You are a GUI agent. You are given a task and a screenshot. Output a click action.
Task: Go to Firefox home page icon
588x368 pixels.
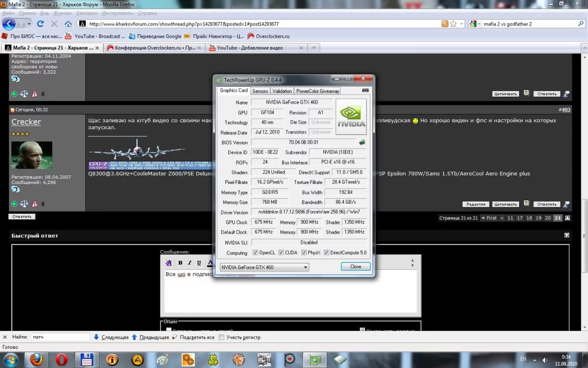68,24
